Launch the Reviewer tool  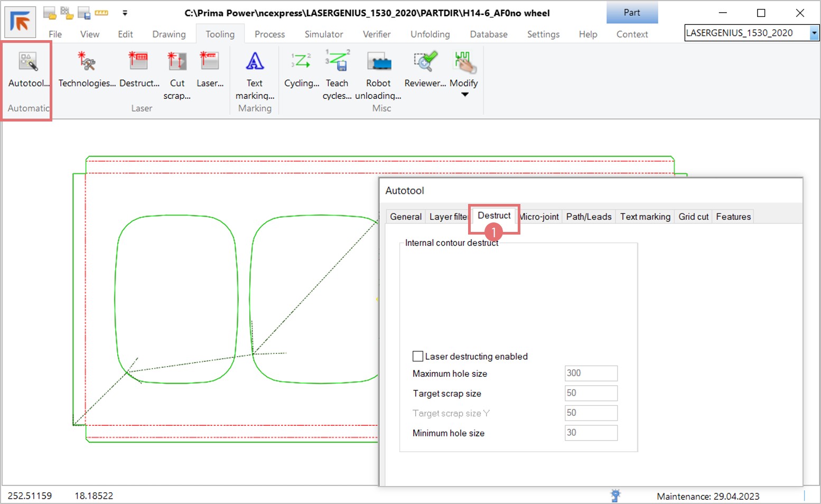click(x=425, y=62)
